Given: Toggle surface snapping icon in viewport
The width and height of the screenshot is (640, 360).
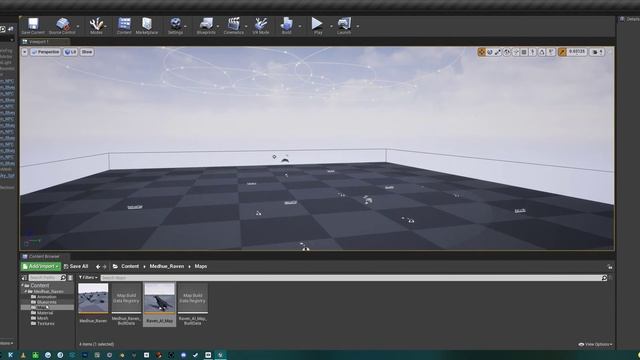Looking at the screenshot, I should click(x=516, y=52).
